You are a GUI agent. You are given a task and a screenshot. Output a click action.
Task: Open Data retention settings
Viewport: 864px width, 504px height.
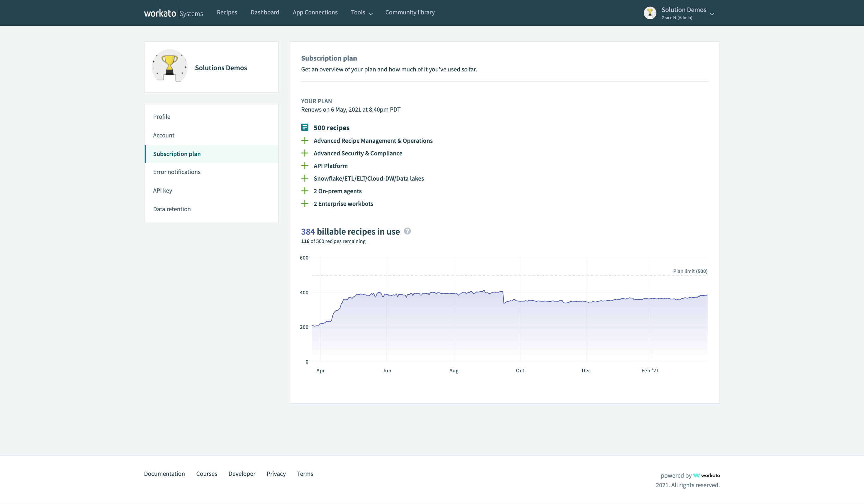pos(211,209)
